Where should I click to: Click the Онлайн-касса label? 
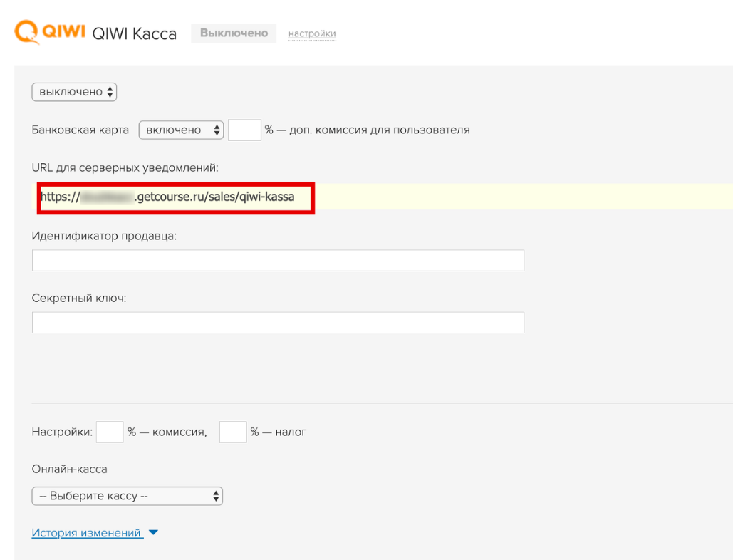click(x=69, y=470)
